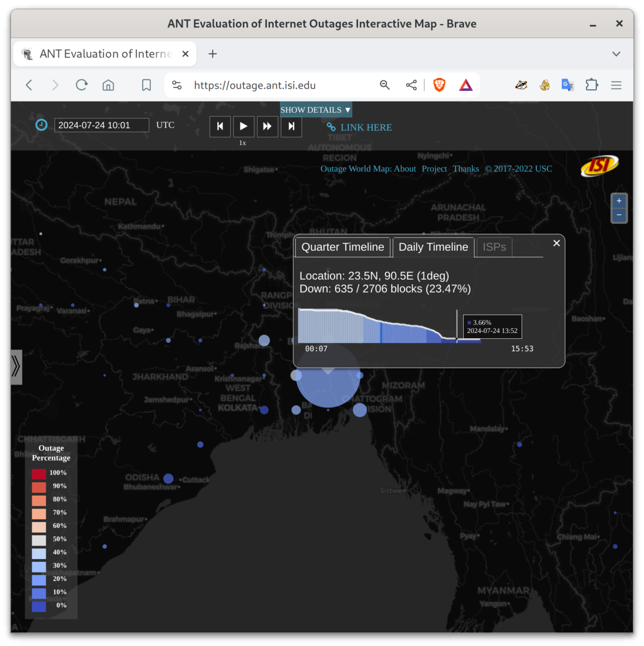Click the date-time input showing 2024-07-24 10:01
Viewport: 644px width, 646px height.
(x=101, y=125)
